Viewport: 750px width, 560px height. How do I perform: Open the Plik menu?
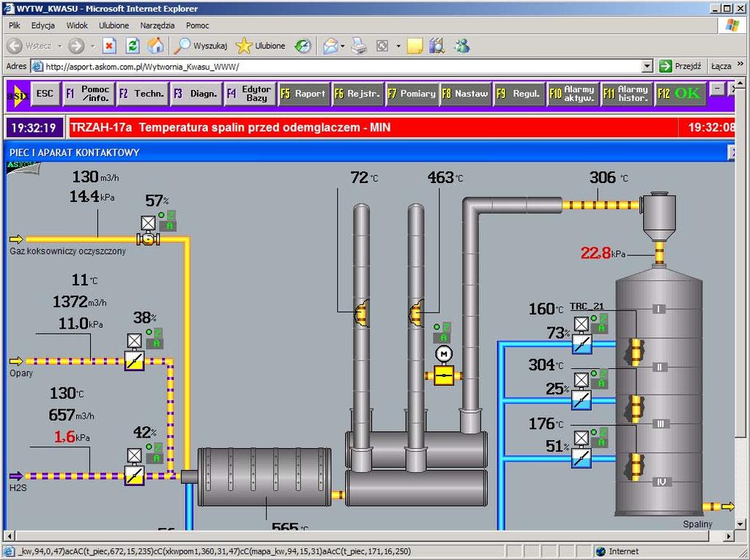point(15,26)
